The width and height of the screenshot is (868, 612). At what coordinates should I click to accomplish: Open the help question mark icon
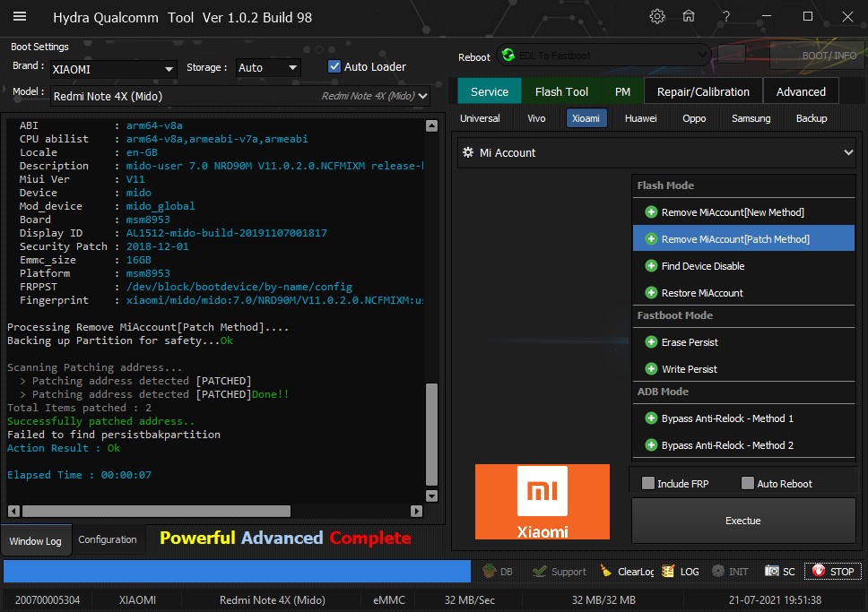click(725, 17)
